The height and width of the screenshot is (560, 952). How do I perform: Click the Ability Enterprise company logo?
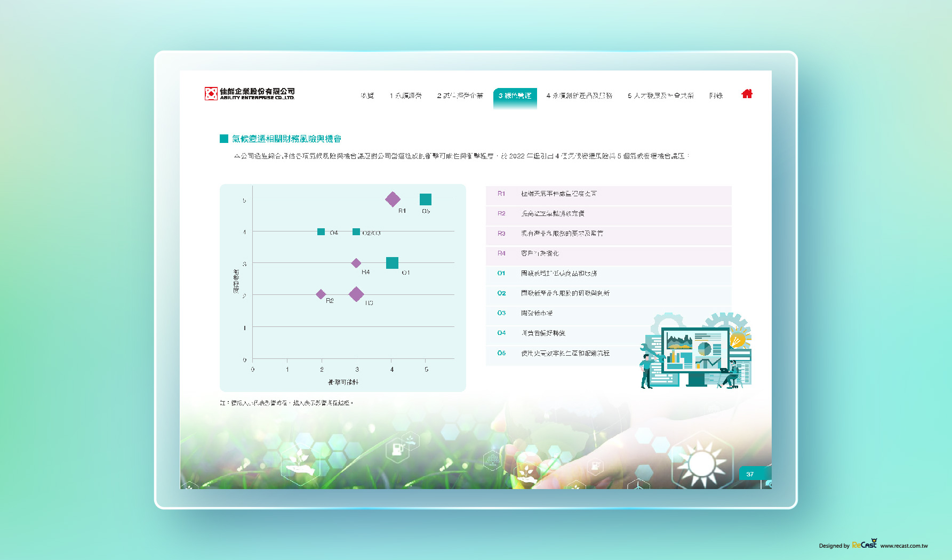pyautogui.click(x=249, y=94)
